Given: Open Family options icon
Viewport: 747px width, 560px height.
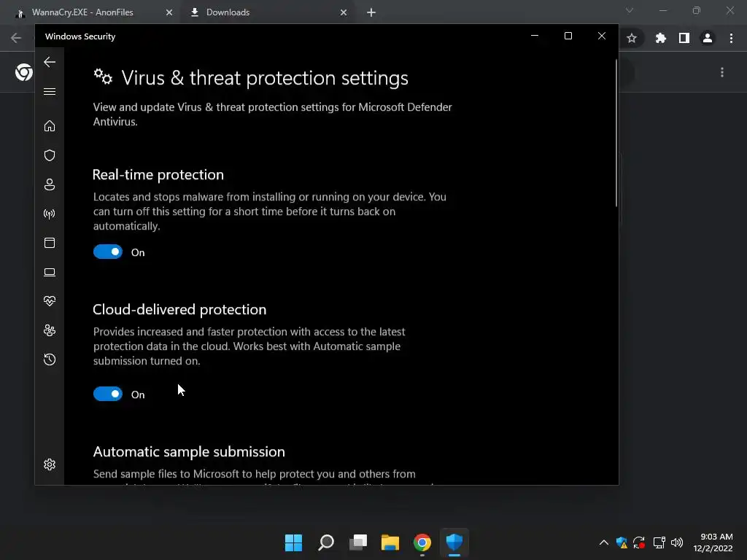Looking at the screenshot, I should tap(50, 330).
